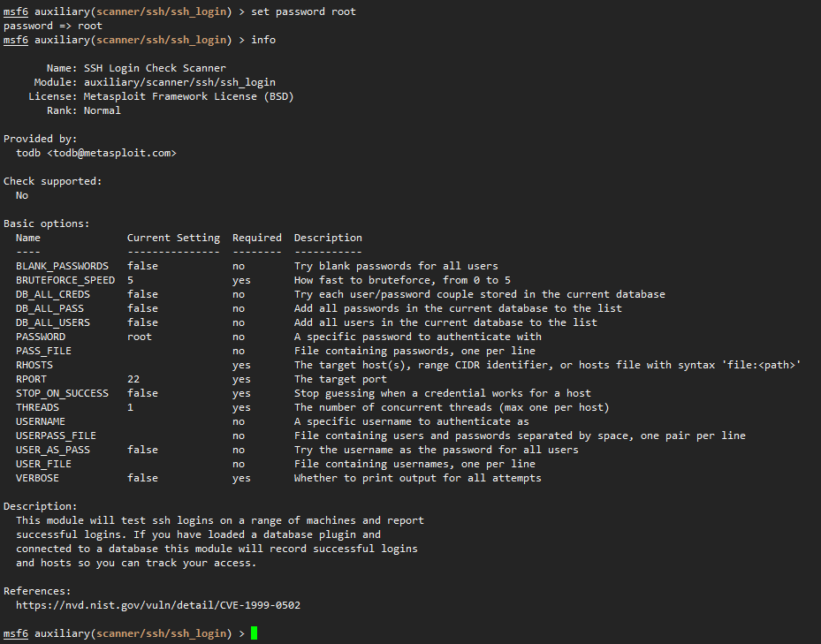Click the PASSWORD setting value root

click(x=140, y=337)
